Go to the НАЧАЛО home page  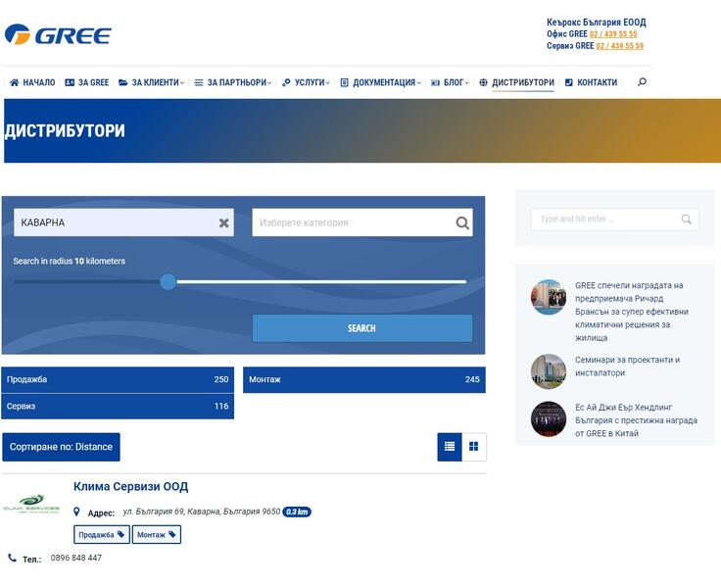click(x=32, y=83)
